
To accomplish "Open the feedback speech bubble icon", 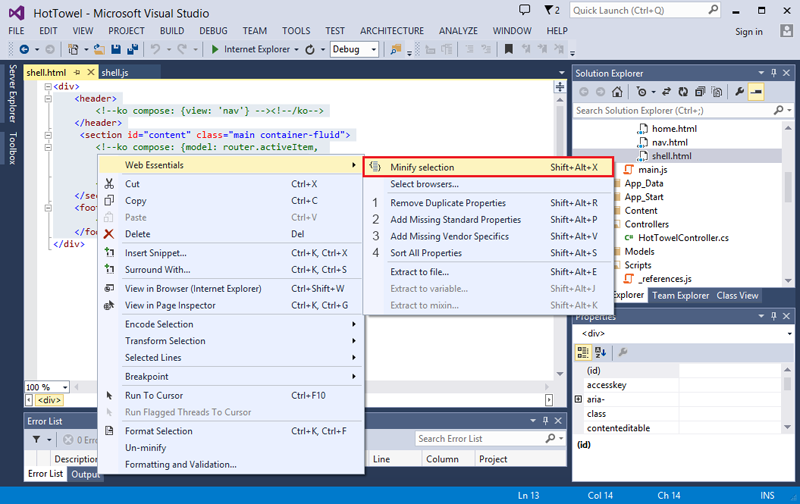I will coord(524,10).
